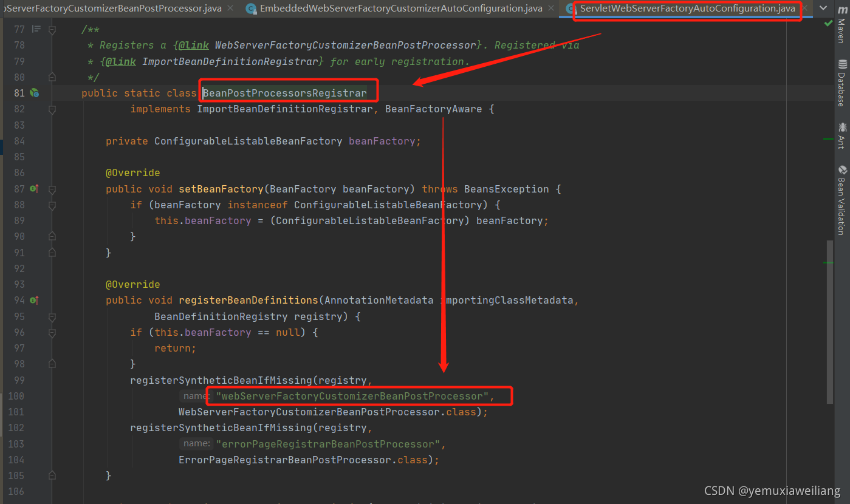Screen dimensions: 850x504
Task: Switch to ServletWebServerFactoryAutoConfiguration.java tab
Action: [x=687, y=9]
